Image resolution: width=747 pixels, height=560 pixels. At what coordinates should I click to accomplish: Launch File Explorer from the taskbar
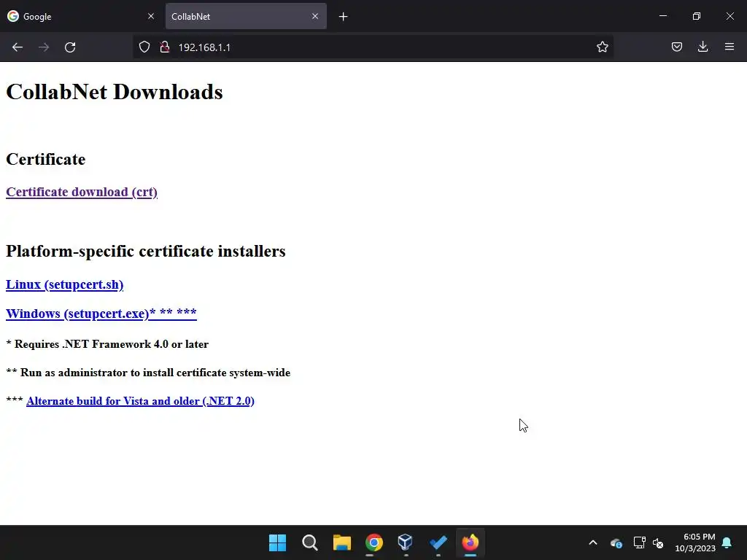341,542
